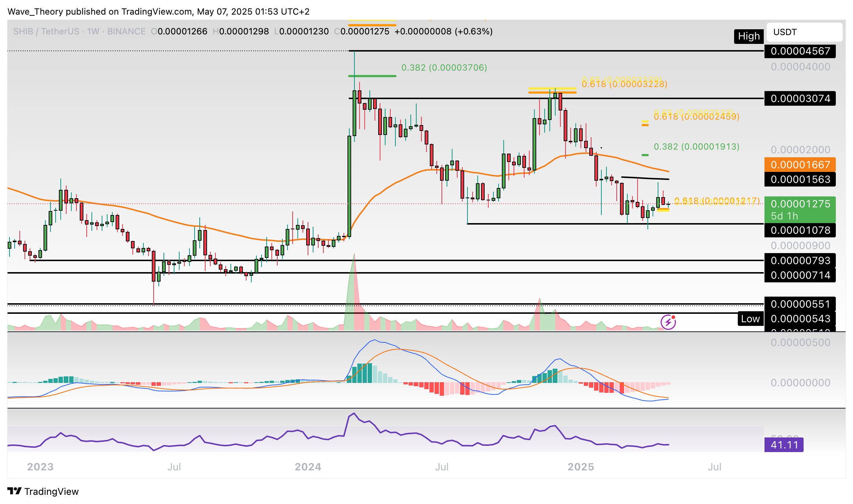Viewport: 853px width, 504px height.
Task: Click the 2023 label on time axis
Action: [x=40, y=467]
